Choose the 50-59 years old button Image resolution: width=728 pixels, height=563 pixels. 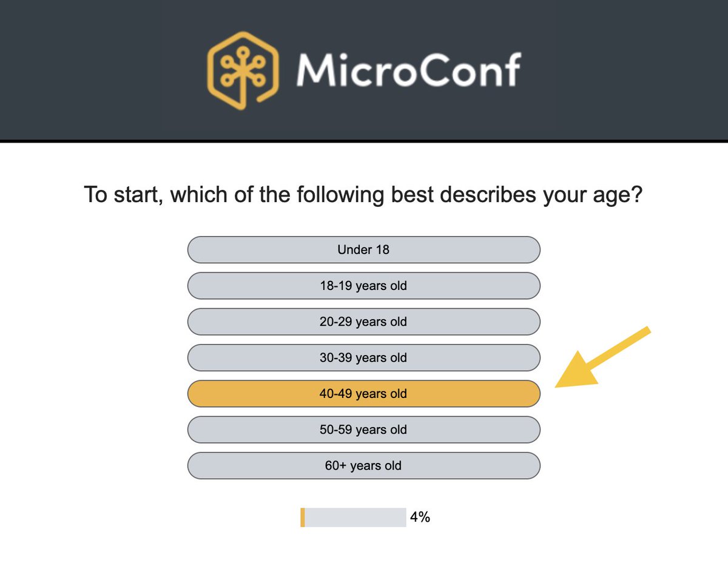363,430
